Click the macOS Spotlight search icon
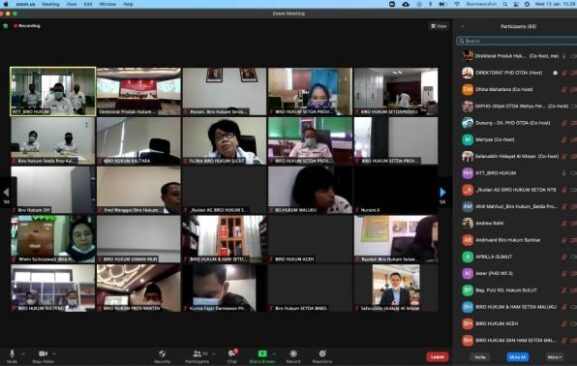 click(x=505, y=4)
